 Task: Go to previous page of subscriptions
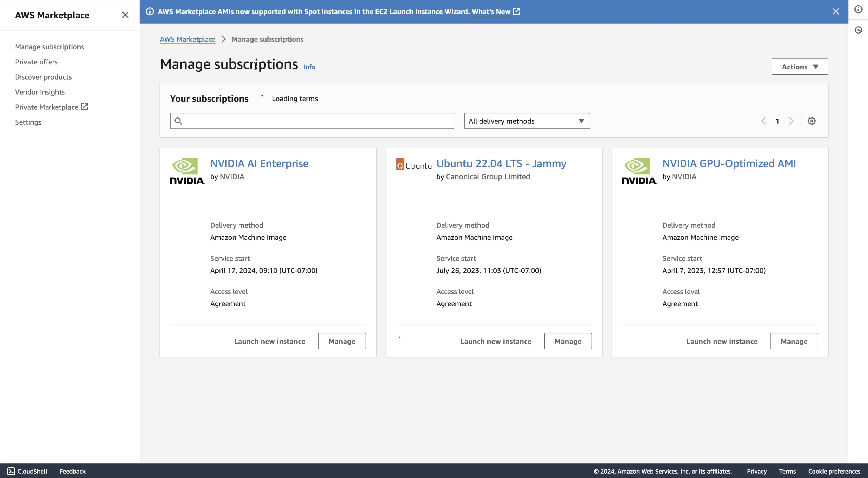tap(763, 121)
